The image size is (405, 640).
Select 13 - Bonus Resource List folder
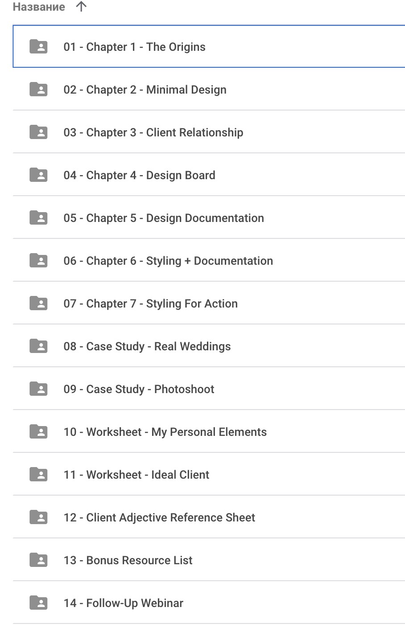pyautogui.click(x=209, y=560)
